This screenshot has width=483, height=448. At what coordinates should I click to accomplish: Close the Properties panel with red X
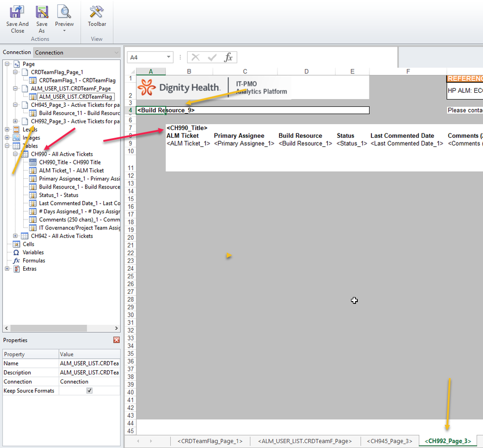(116, 340)
